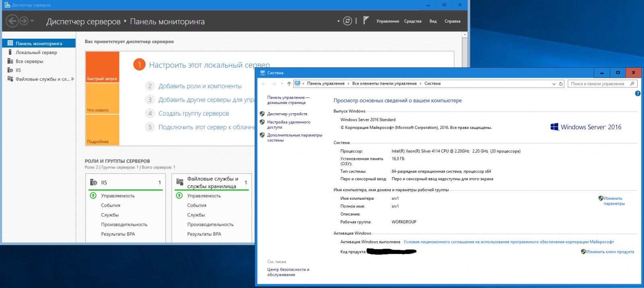The image size is (644, 288).
Task: Open notifications flag in Server Manager
Action: tap(365, 20)
